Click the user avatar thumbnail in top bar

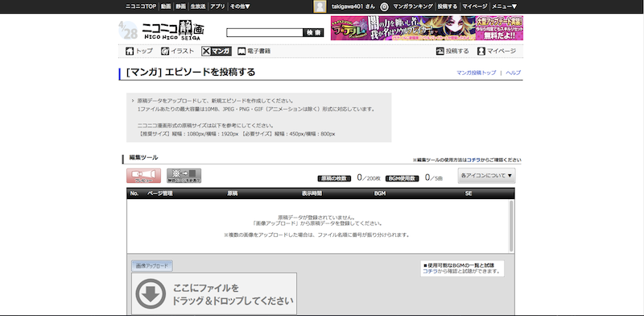(320, 6)
